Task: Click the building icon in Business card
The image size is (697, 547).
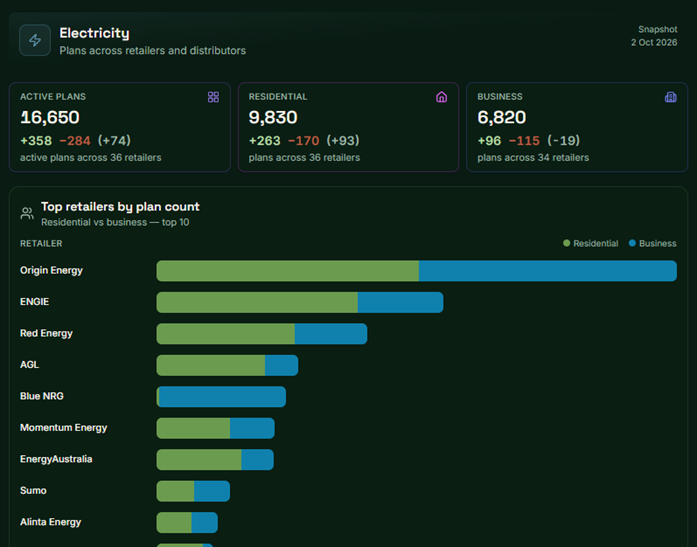Action: click(x=670, y=97)
